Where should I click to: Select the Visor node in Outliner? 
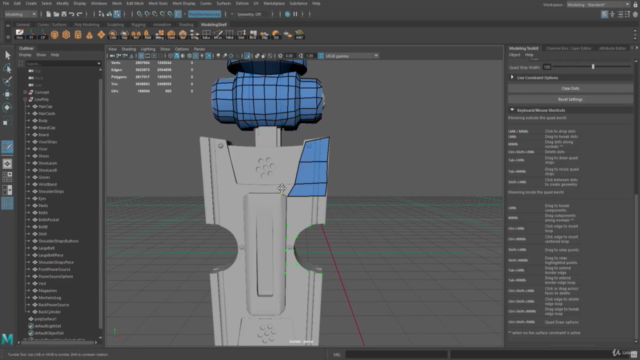point(43,149)
